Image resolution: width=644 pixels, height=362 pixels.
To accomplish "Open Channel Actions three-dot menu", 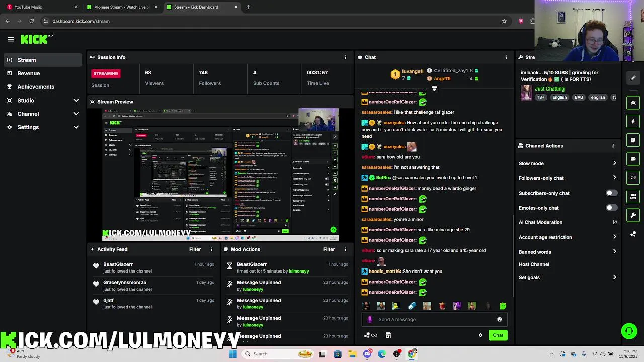I will tap(613, 146).
